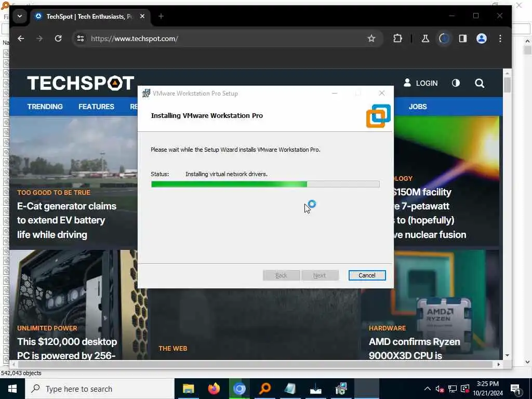The height and width of the screenshot is (399, 532).
Task: Open the Chrome side panel
Action: tap(463, 38)
